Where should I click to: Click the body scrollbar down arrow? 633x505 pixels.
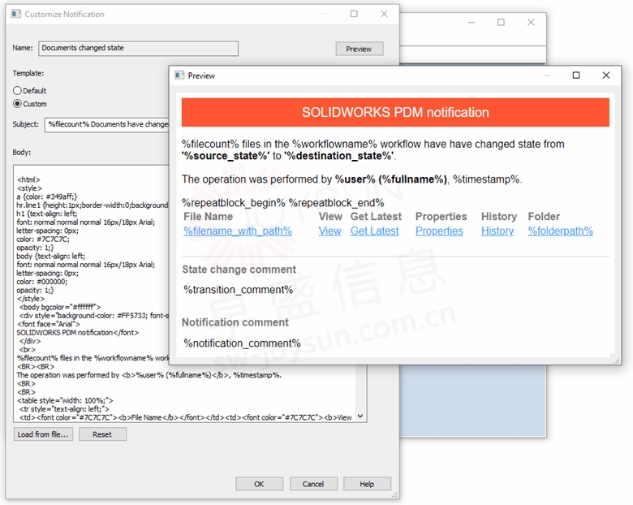click(361, 416)
